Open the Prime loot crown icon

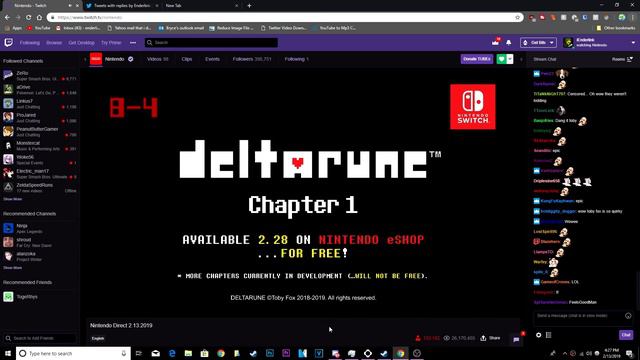click(496, 42)
